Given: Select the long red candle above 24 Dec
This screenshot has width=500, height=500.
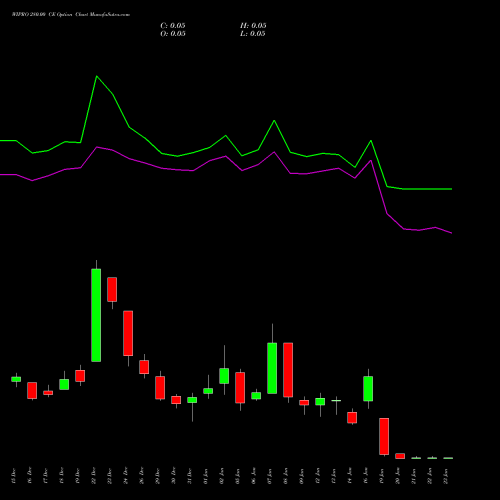Looking at the screenshot, I should coord(128,333).
